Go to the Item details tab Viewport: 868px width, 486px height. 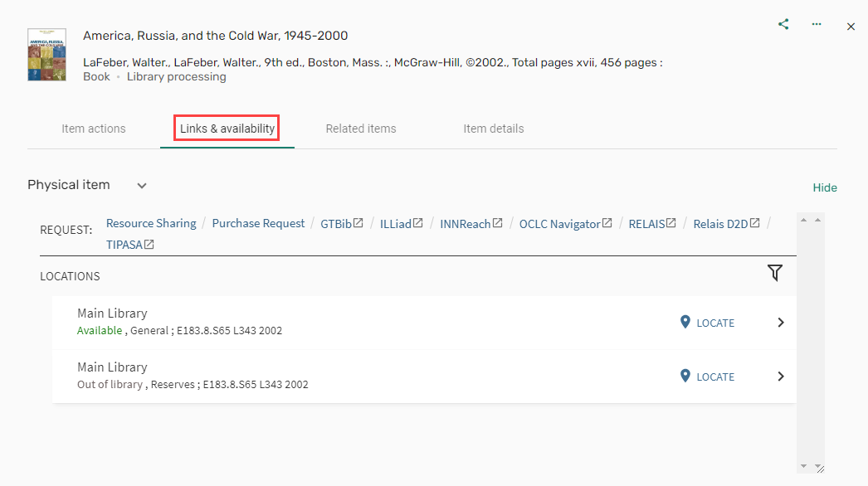click(x=493, y=129)
